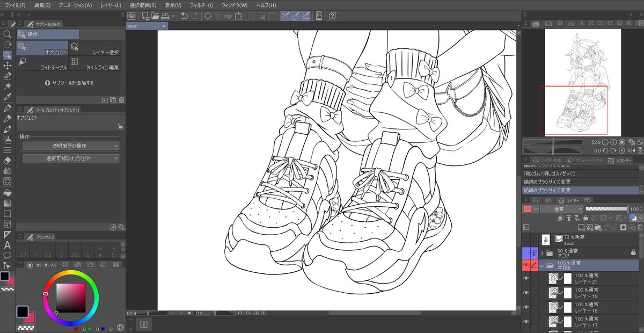Toggle snap to ruler icon
The image size is (644, 333).
287,16
